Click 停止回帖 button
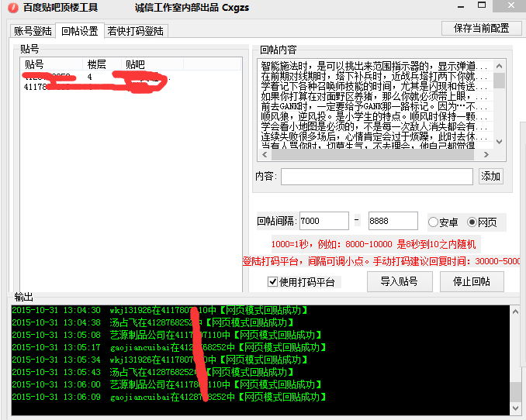526x420 pixels. pos(472,281)
